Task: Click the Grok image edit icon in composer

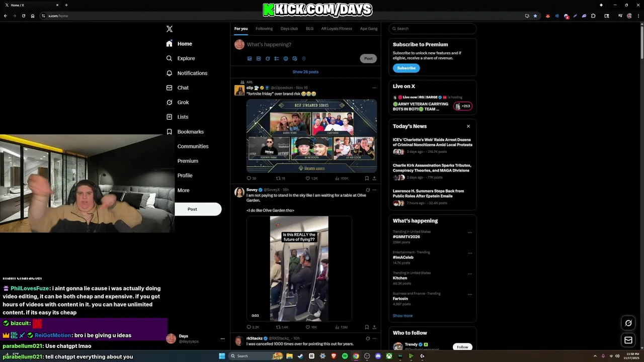Action: [x=268, y=58]
